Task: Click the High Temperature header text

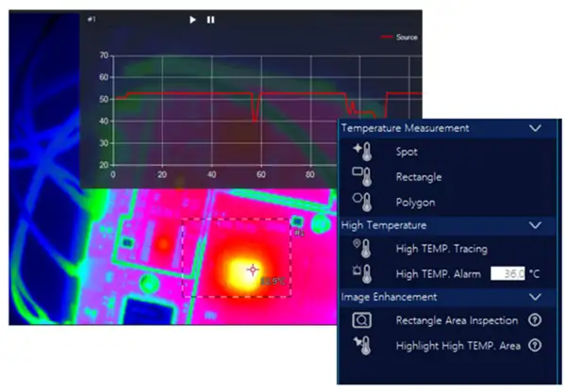Action: coord(384,225)
